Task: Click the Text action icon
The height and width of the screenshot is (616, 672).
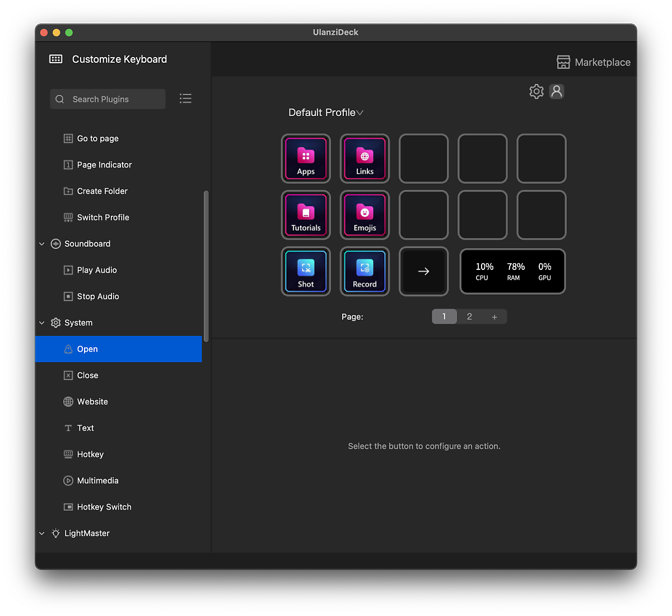Action: coord(68,428)
